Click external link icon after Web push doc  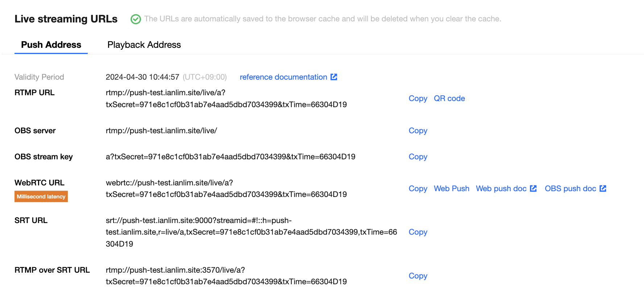click(533, 188)
